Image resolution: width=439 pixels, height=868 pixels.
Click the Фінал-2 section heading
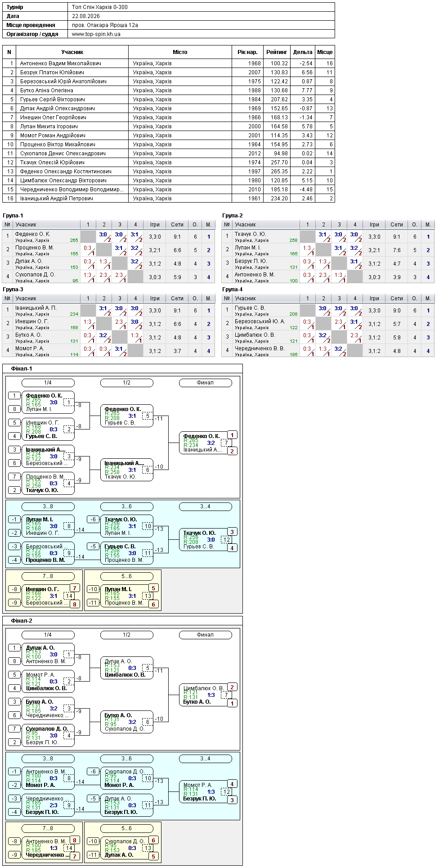point(22,621)
